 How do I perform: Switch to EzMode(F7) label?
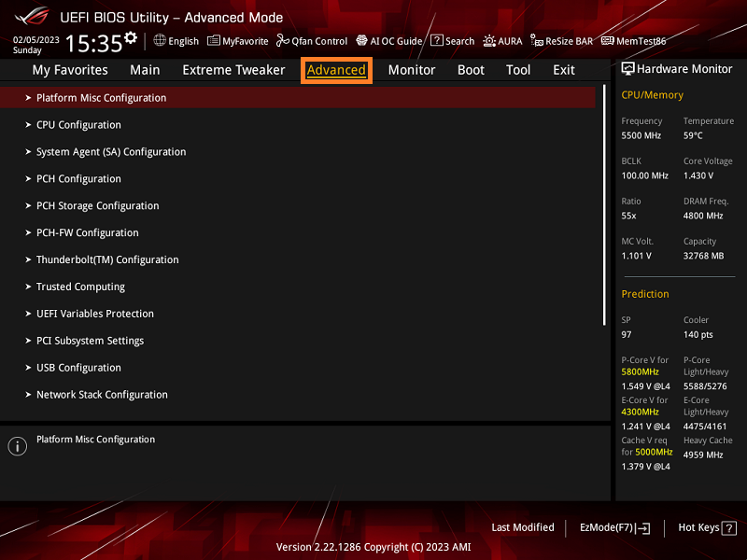point(606,527)
